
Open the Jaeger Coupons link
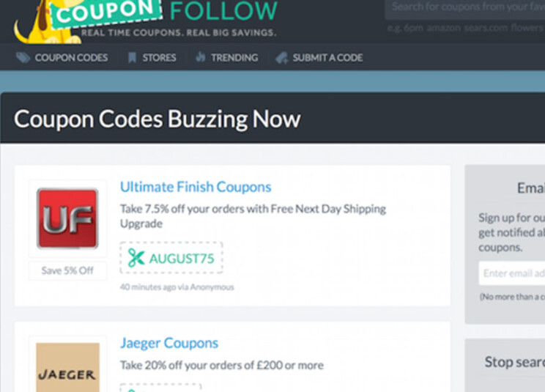click(169, 344)
